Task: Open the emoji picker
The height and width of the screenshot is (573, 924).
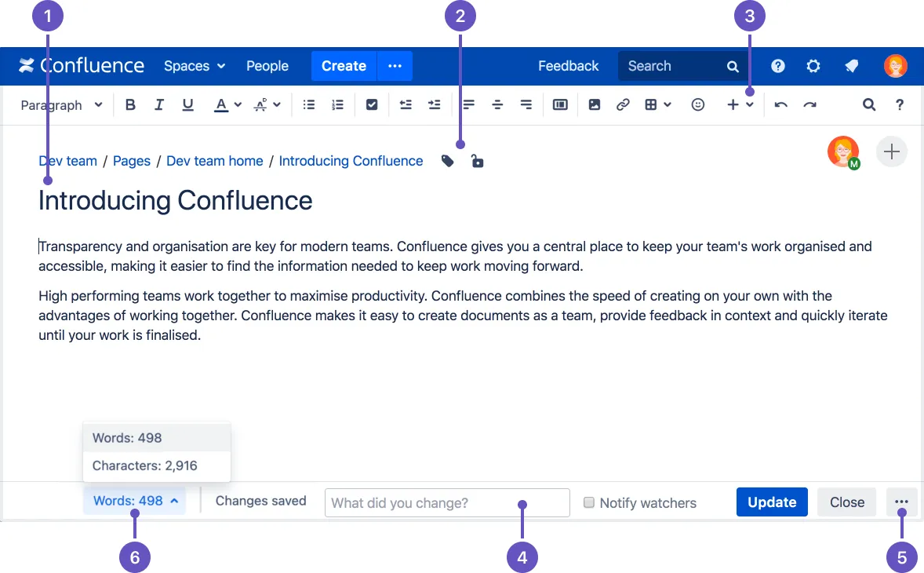Action: pyautogui.click(x=697, y=104)
